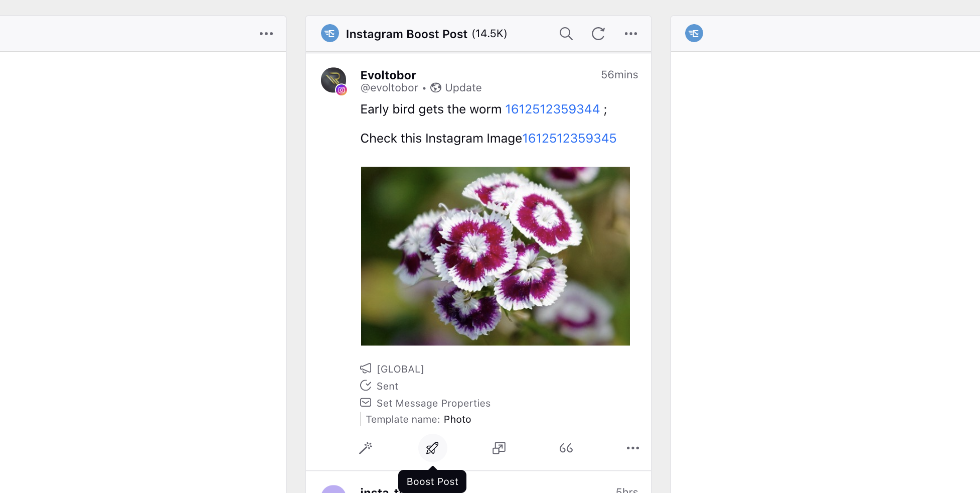Click the 56mins timestamp

coord(619,75)
